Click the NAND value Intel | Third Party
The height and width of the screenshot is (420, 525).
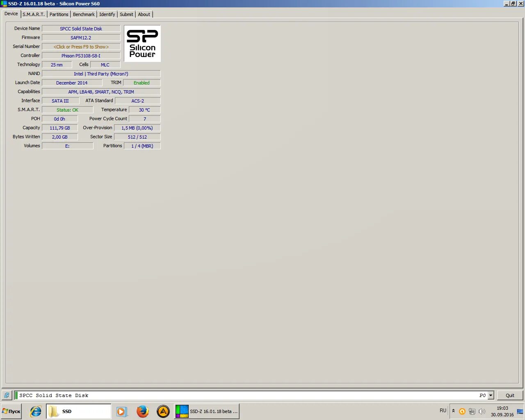[101, 74]
